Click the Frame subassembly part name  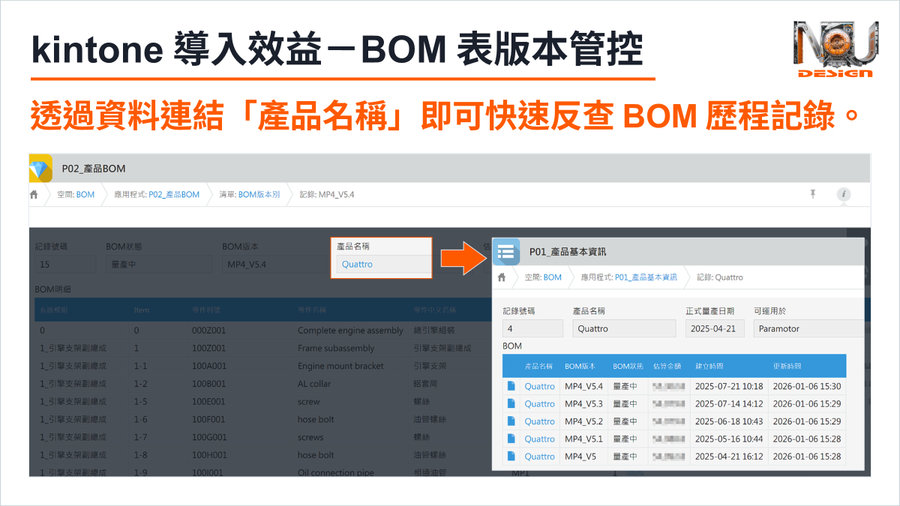336,348
